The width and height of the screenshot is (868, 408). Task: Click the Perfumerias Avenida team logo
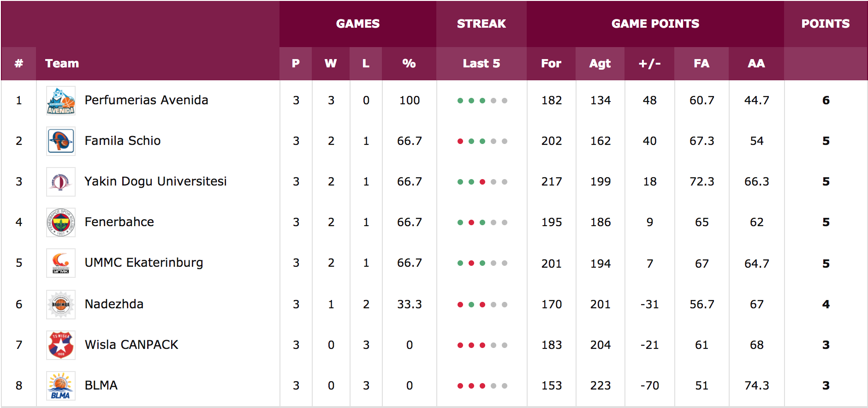[61, 101]
